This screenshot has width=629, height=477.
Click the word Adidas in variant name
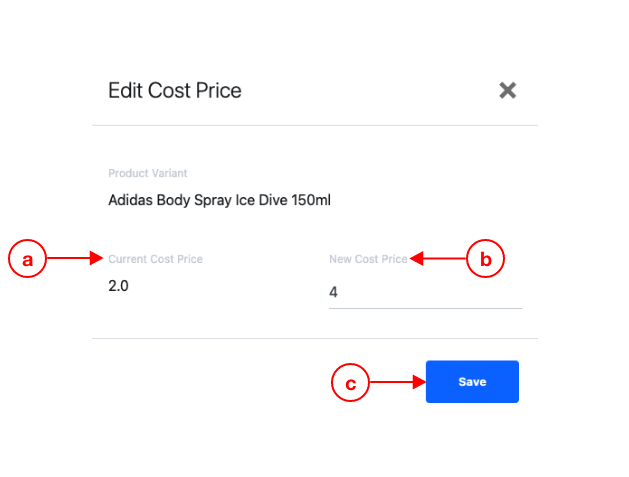coord(130,200)
